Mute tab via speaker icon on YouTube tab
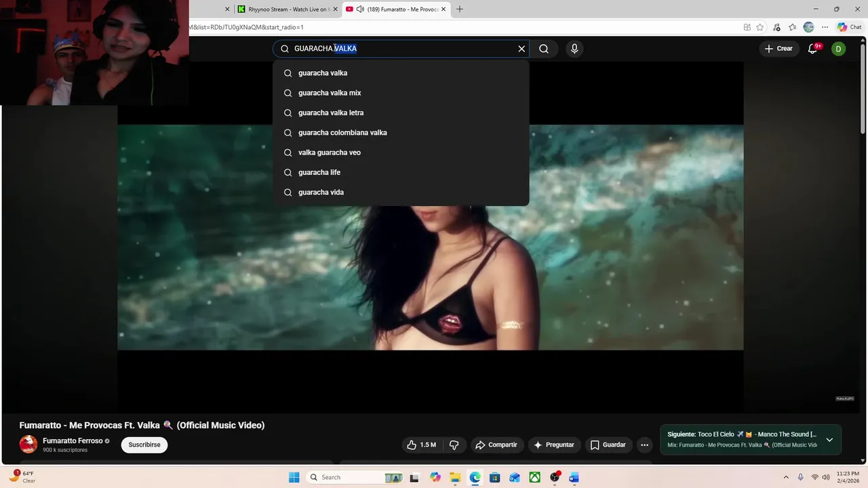Image resolution: width=868 pixels, height=488 pixels. pos(360,9)
